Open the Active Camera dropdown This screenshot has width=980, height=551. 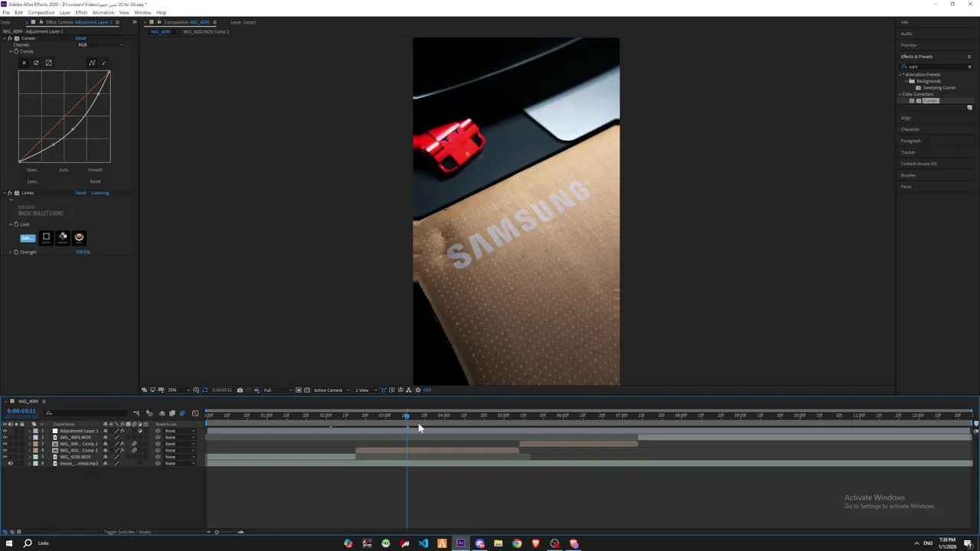(332, 390)
